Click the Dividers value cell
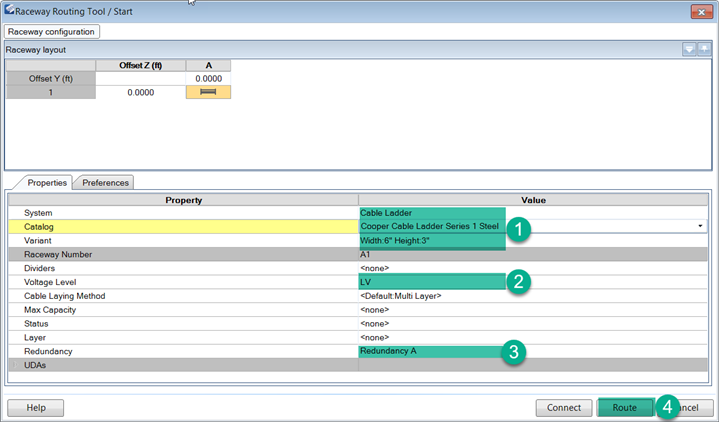 tap(533, 268)
